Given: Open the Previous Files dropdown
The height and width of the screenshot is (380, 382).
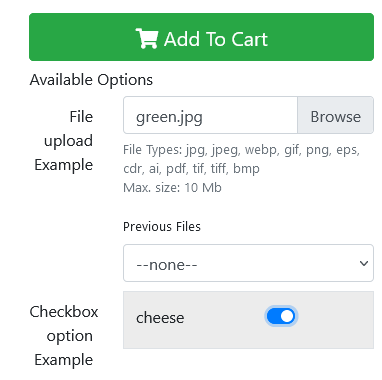Looking at the screenshot, I should point(248,263).
